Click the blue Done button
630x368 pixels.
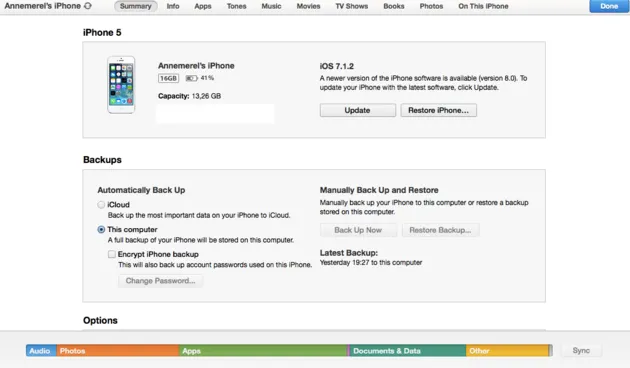[609, 6]
